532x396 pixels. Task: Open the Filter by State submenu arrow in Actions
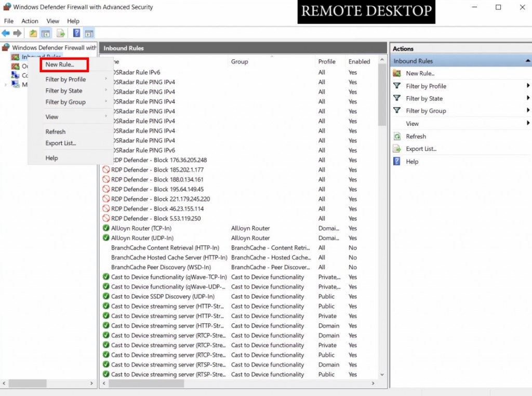click(x=528, y=98)
